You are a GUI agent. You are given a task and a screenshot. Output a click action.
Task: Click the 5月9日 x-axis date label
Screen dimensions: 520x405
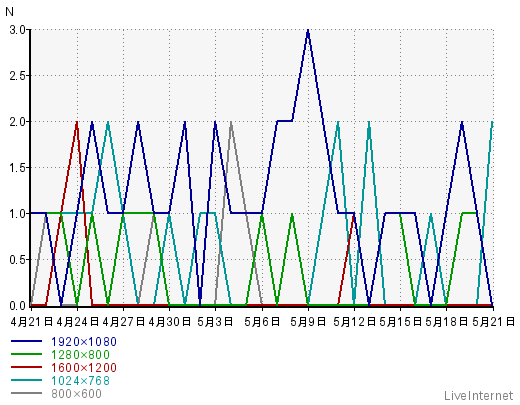tap(308, 322)
